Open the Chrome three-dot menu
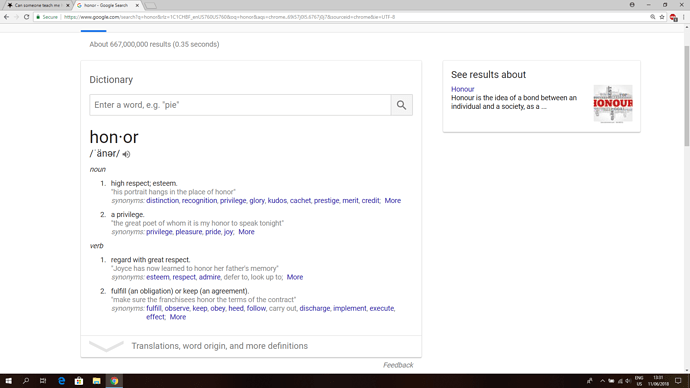Image resolution: width=690 pixels, height=388 pixels. [684, 17]
